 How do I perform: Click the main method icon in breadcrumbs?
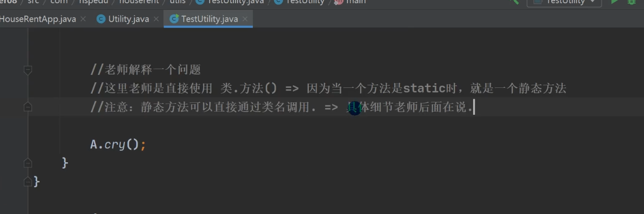pyautogui.click(x=338, y=2)
